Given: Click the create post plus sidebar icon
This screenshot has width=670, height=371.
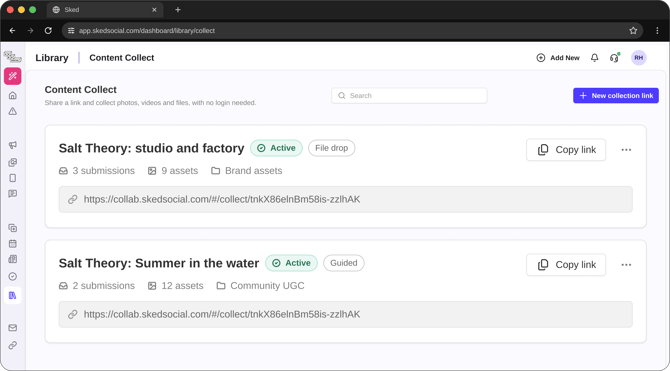Looking at the screenshot, I should (13, 228).
